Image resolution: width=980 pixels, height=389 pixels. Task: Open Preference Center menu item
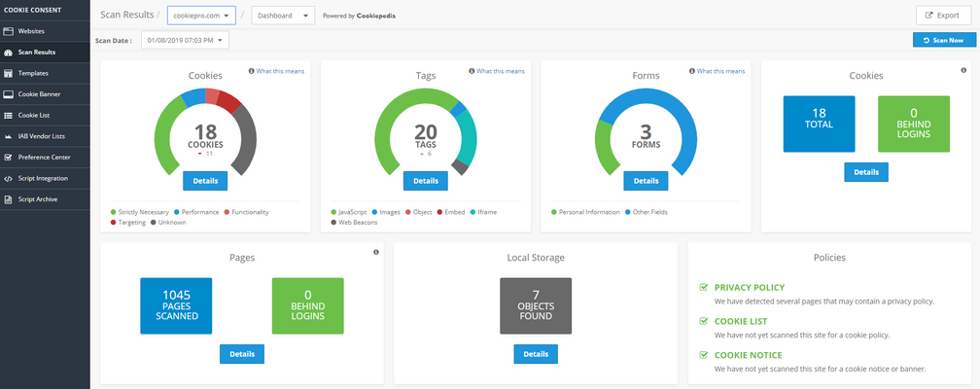click(x=45, y=158)
